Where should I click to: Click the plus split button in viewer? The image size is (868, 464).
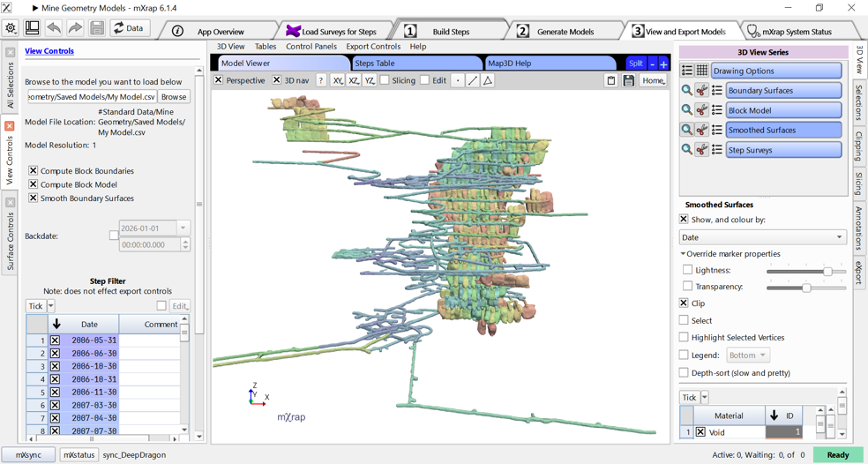click(663, 64)
